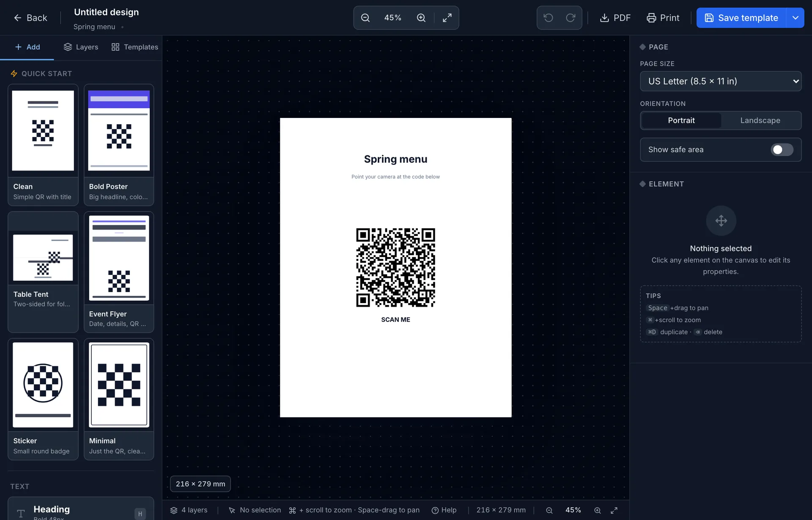Click the move-arrows icon above Nothing selected
Screen dimensions: 812x520
coord(721,221)
